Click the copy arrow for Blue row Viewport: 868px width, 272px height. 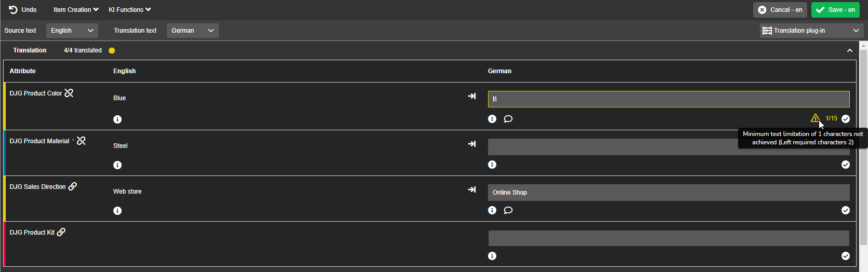tap(471, 96)
